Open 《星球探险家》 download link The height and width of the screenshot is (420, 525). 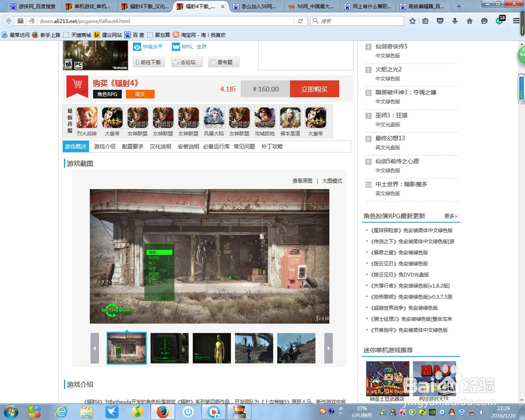tap(412, 230)
